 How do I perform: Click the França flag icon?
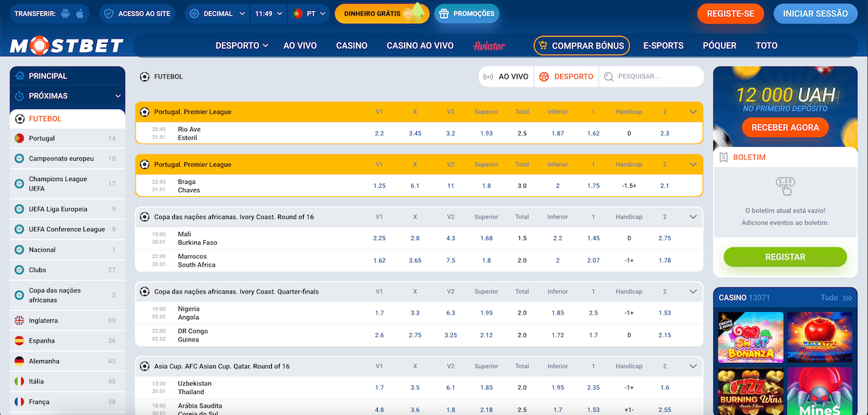pos(19,401)
